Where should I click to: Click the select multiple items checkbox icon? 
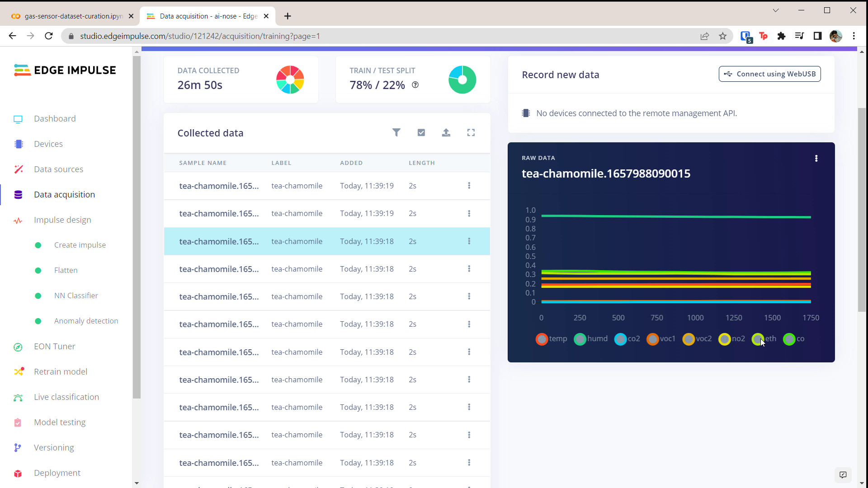421,132
